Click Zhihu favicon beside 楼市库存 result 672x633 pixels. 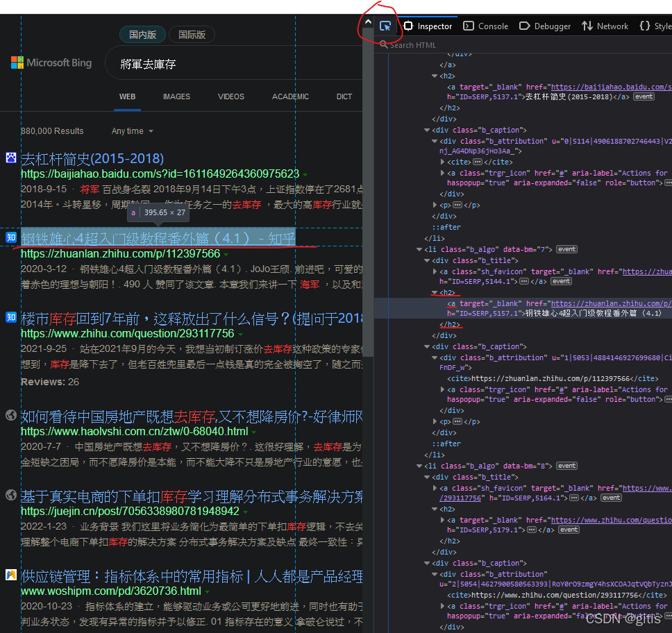(x=10, y=317)
